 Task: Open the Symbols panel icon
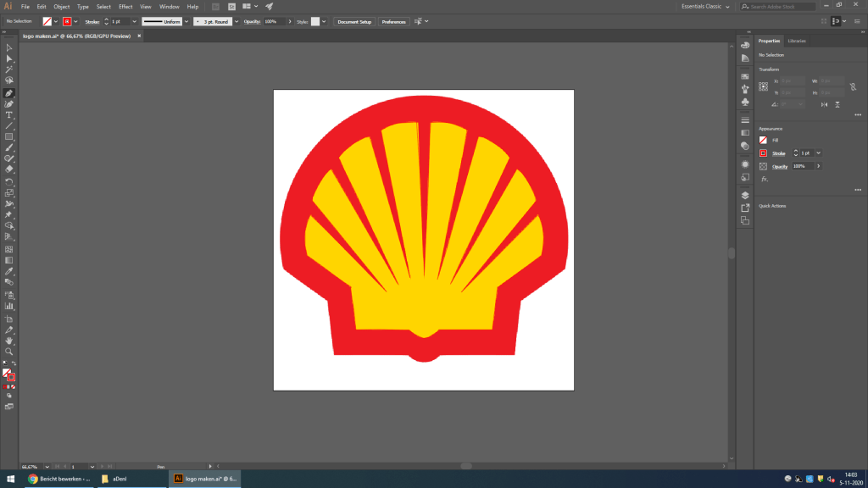(745, 102)
